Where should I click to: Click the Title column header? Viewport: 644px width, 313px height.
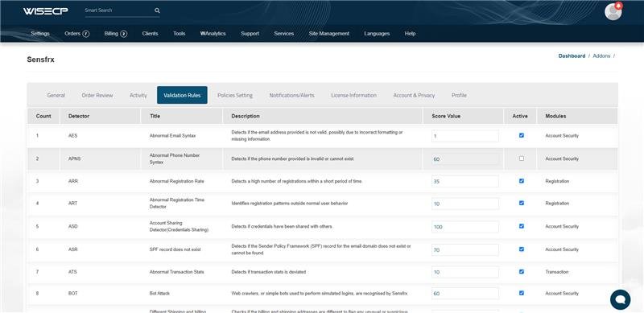[182, 116]
